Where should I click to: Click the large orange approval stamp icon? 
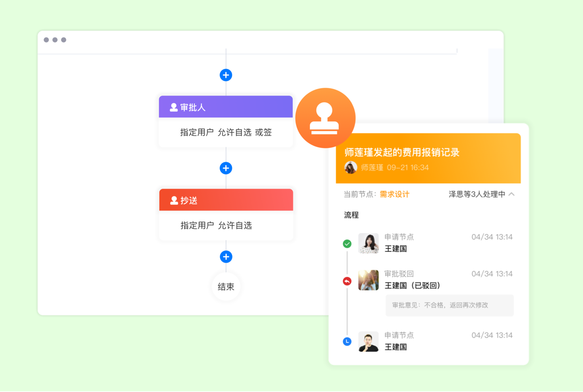tap(325, 118)
